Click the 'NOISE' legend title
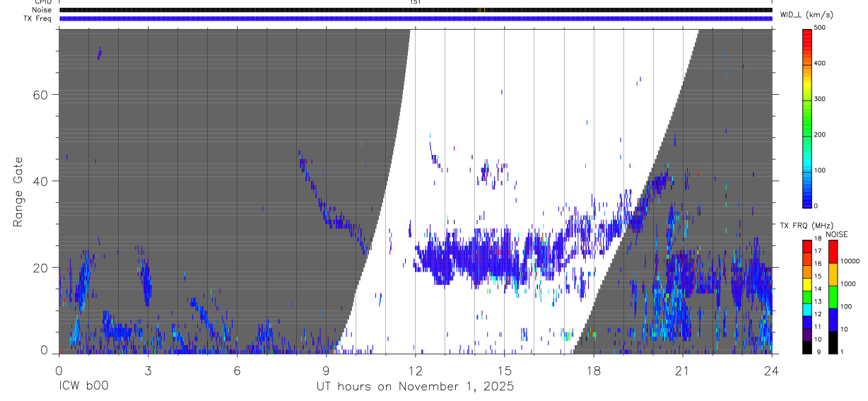Image resolution: width=868 pixels, height=401 pixels. 836,235
